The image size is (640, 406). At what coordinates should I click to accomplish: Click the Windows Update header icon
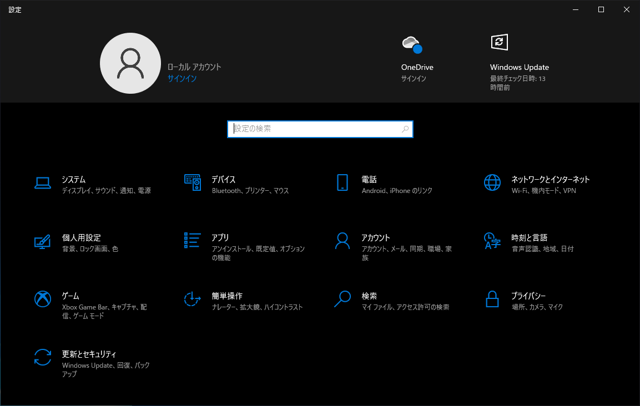click(x=499, y=42)
